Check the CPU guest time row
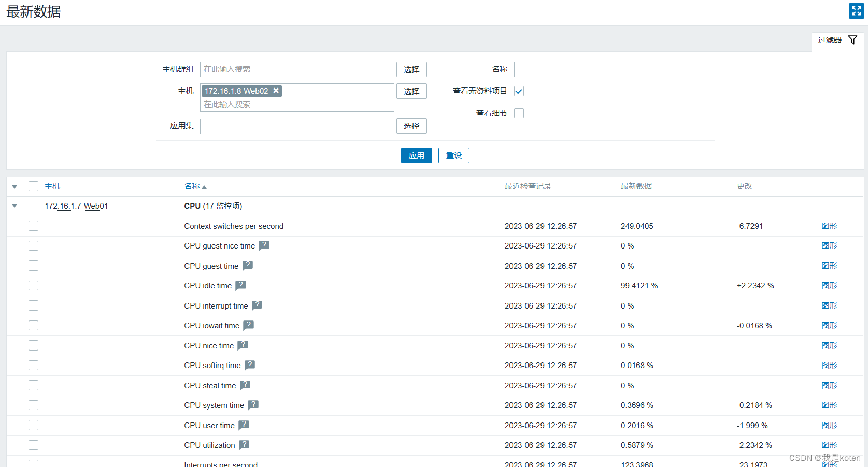Screen dimensions: 868x467 (33, 266)
